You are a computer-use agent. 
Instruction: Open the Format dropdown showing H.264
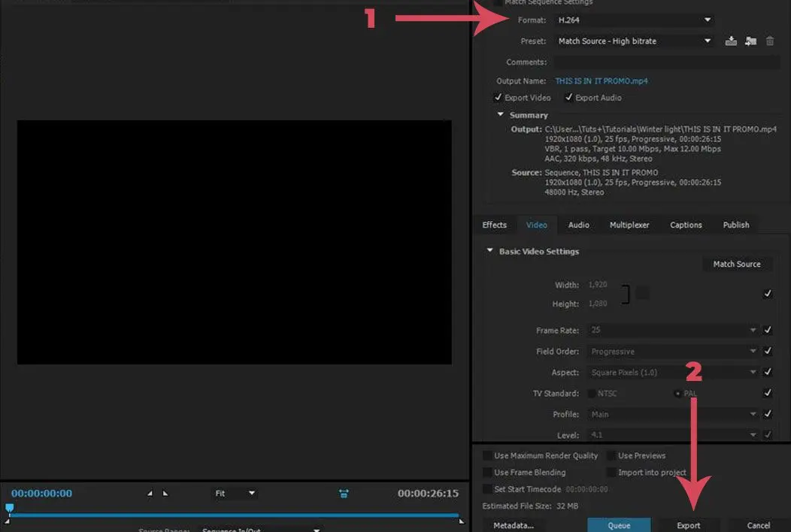[x=635, y=20]
